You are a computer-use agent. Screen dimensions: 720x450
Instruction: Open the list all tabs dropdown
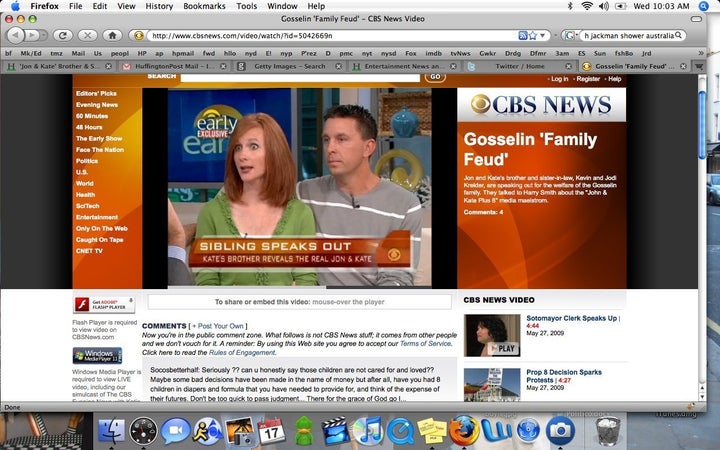[x=699, y=67]
